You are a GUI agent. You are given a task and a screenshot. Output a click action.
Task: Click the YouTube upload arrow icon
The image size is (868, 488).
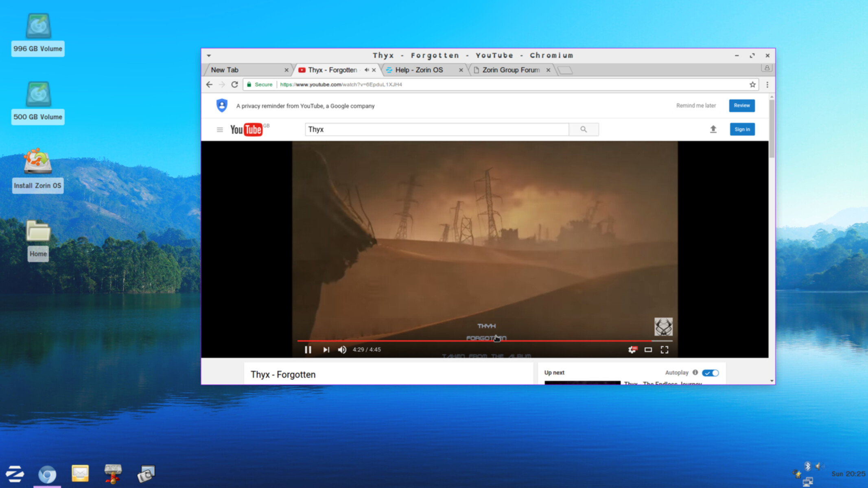coord(713,129)
